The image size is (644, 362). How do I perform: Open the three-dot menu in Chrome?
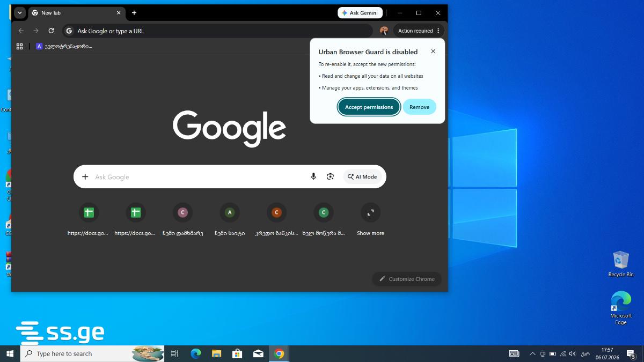click(438, 31)
